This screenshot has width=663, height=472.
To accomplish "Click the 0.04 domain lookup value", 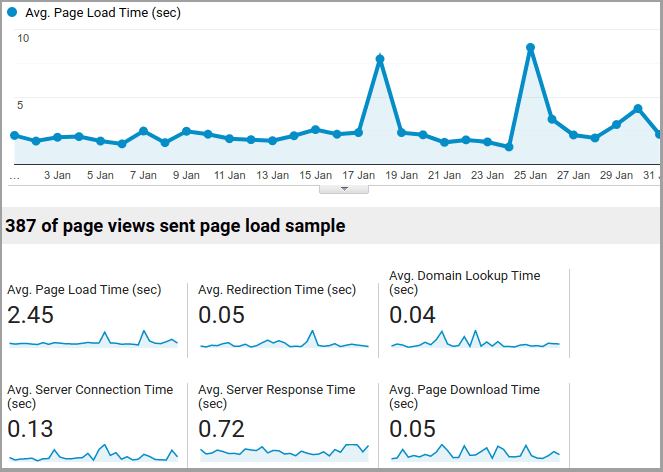I will coord(412,315).
